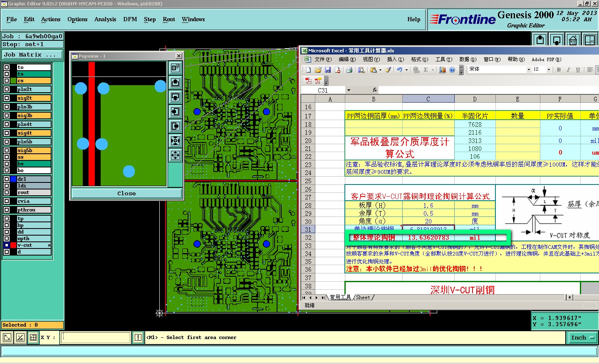Open the Excel font name dropdown
The width and height of the screenshot is (599, 364).
pos(529,70)
